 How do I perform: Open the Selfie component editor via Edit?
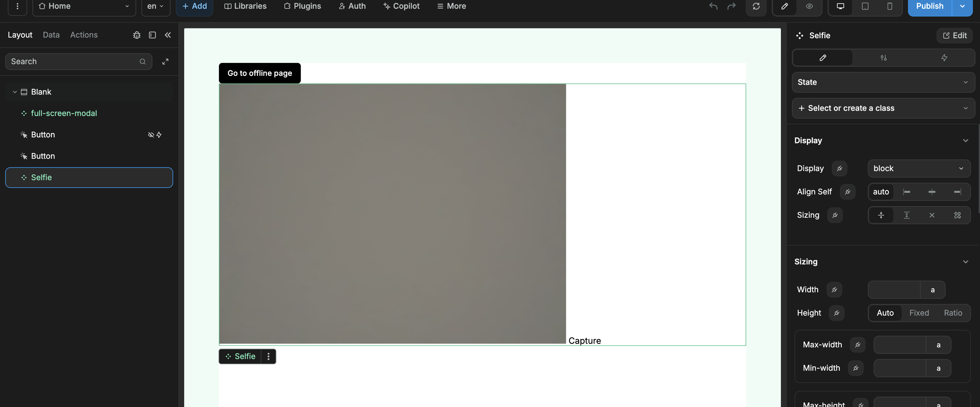pyautogui.click(x=954, y=35)
